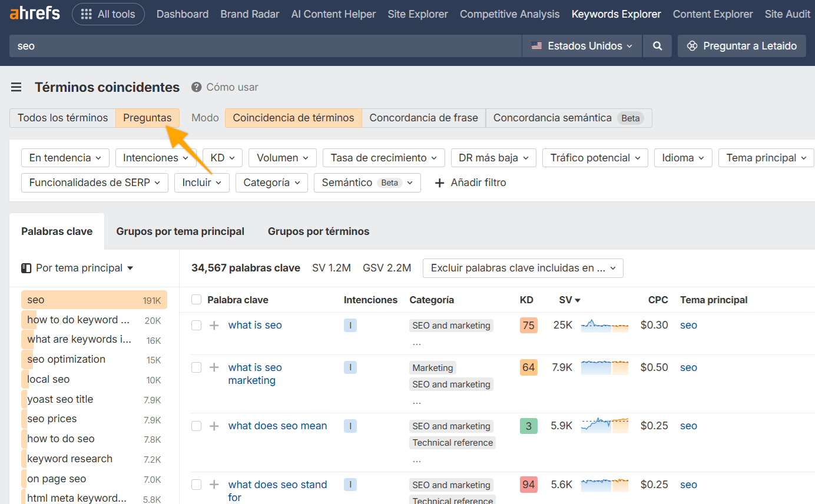This screenshot has width=815, height=504.
Task: Click KD badge 75
Action: (x=529, y=325)
